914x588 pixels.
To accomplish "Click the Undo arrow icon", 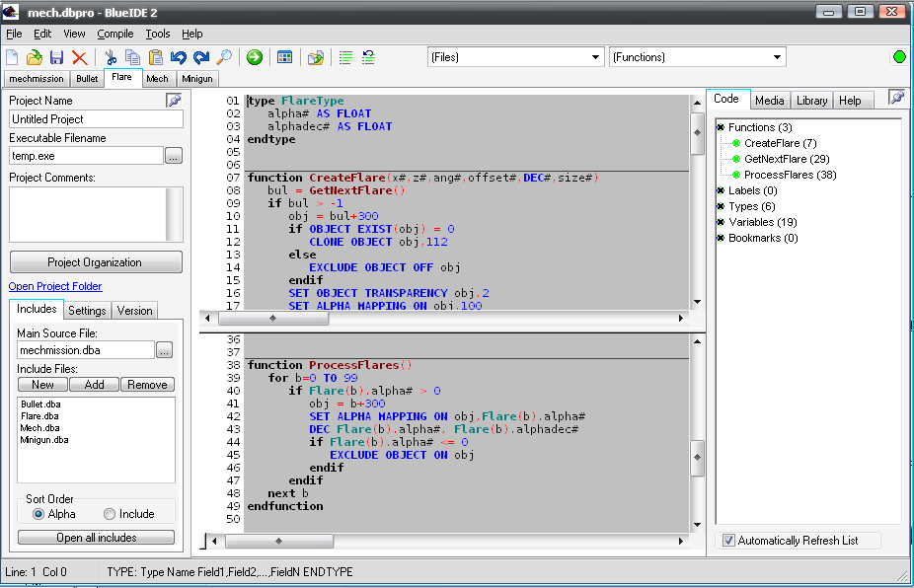I will pyautogui.click(x=179, y=58).
